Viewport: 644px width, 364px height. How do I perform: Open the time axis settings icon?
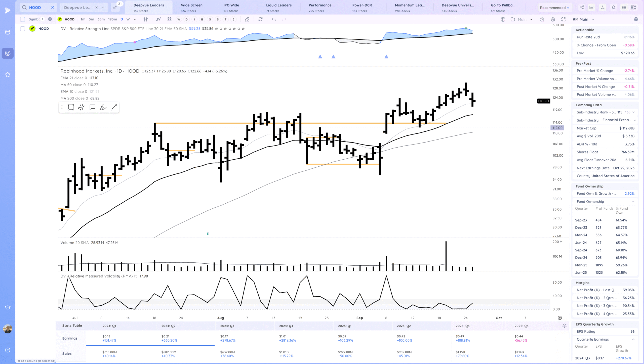559,318
